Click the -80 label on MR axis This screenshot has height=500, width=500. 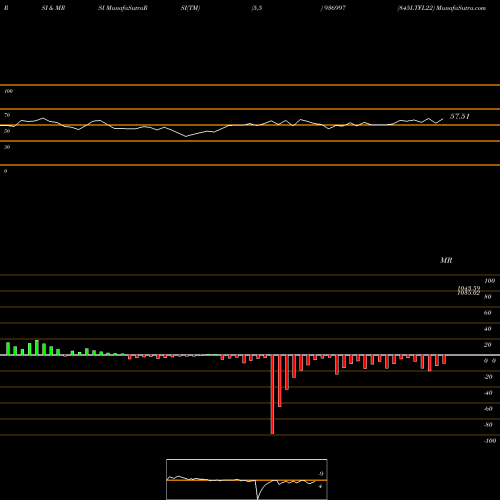488,425
